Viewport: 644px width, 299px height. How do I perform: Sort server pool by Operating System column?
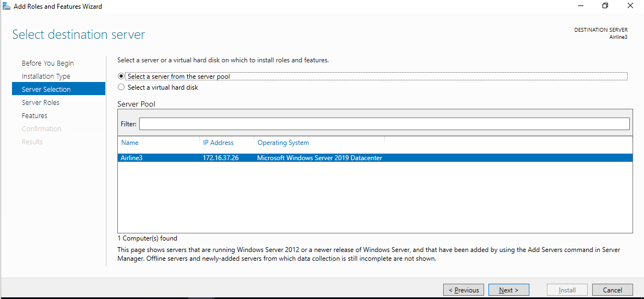(x=319, y=143)
